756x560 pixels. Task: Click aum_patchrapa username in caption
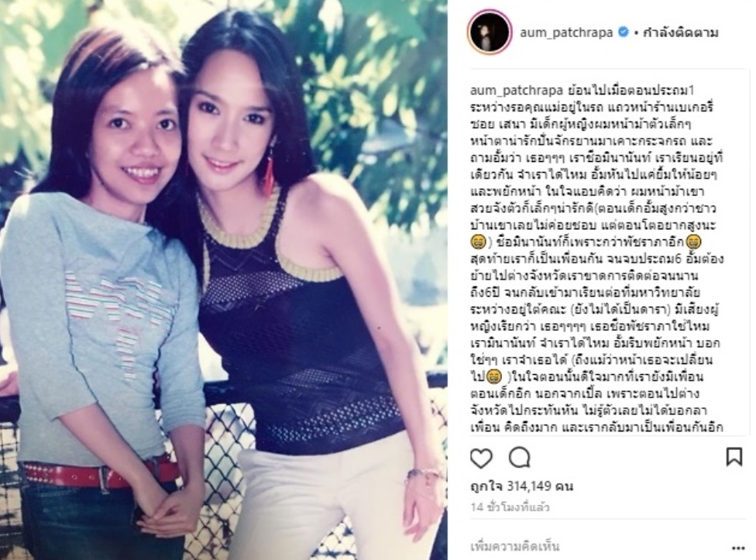[x=517, y=91]
